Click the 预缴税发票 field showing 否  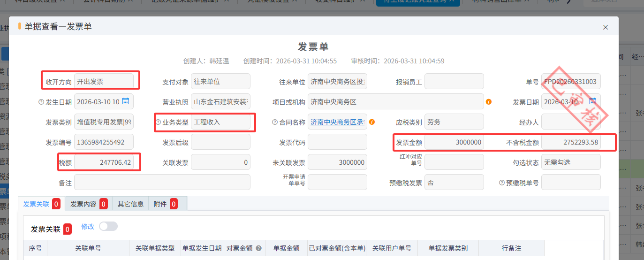click(x=454, y=183)
